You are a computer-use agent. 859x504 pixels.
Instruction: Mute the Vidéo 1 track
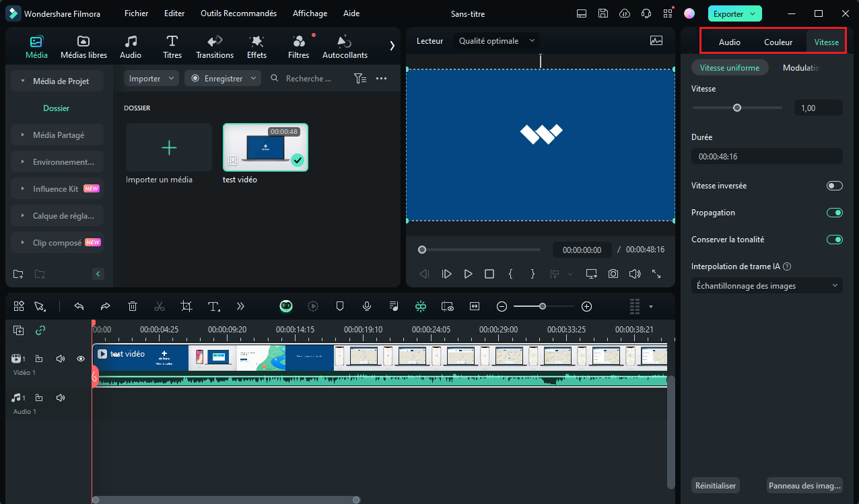pyautogui.click(x=60, y=359)
